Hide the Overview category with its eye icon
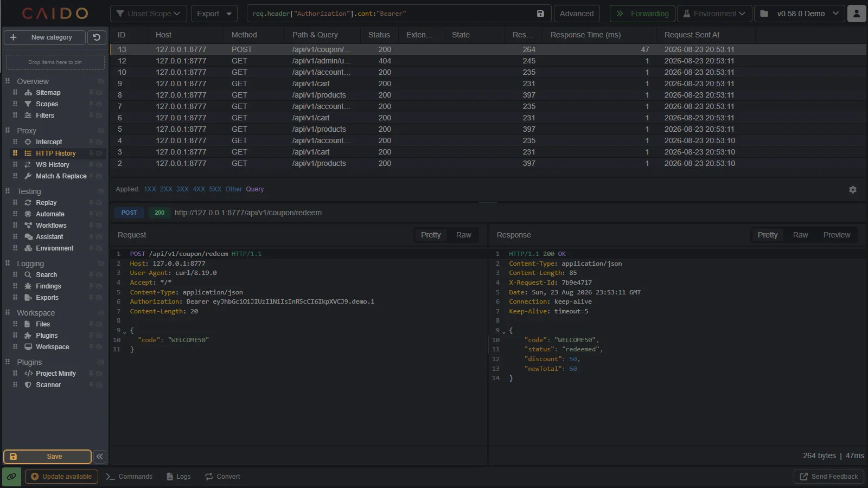868x488 pixels. pyautogui.click(x=100, y=81)
